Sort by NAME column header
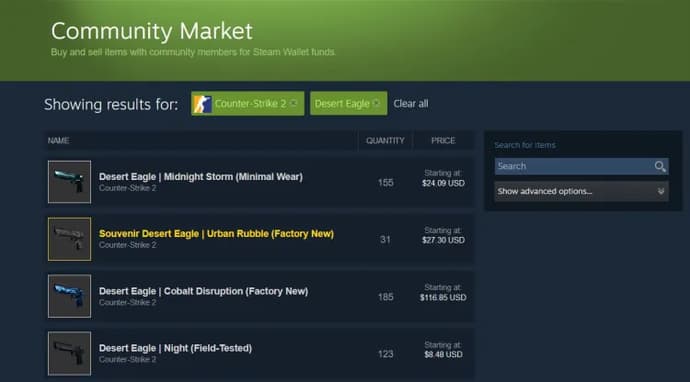690x382 pixels. click(x=59, y=141)
